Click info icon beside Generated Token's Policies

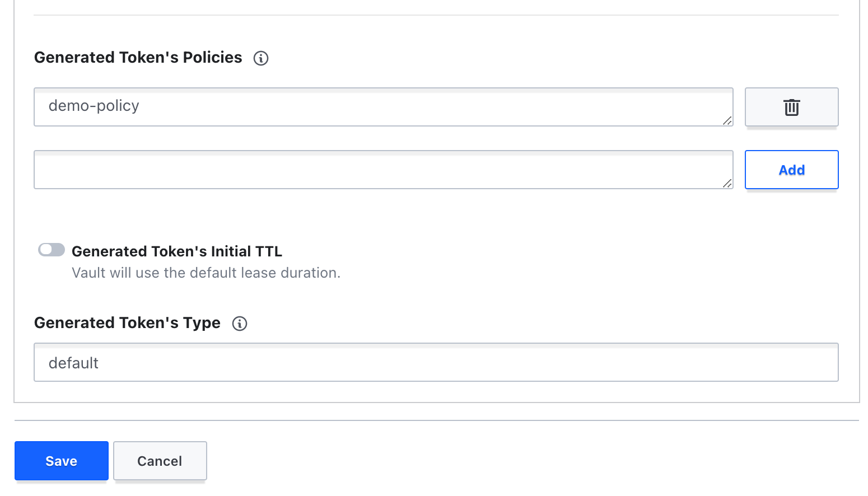[261, 58]
